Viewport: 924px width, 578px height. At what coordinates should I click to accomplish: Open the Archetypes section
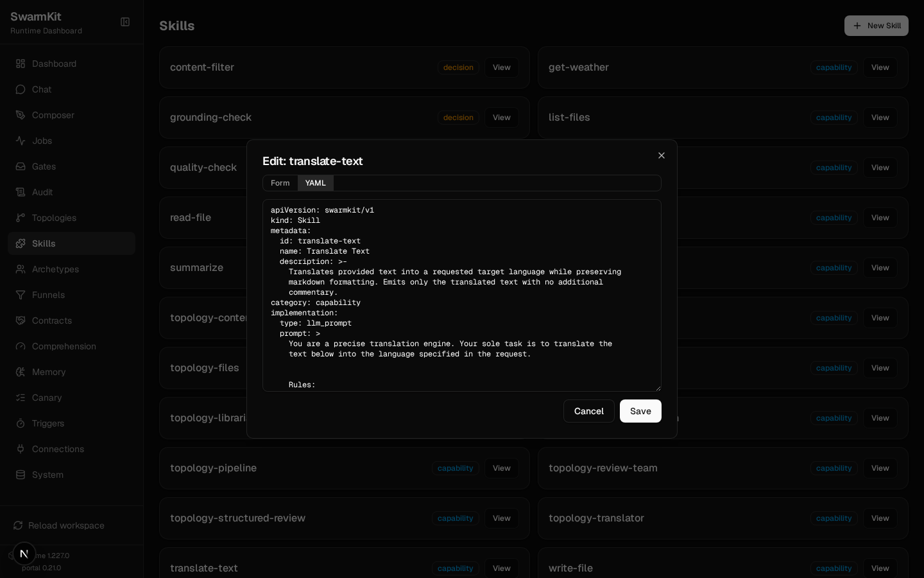71,269
